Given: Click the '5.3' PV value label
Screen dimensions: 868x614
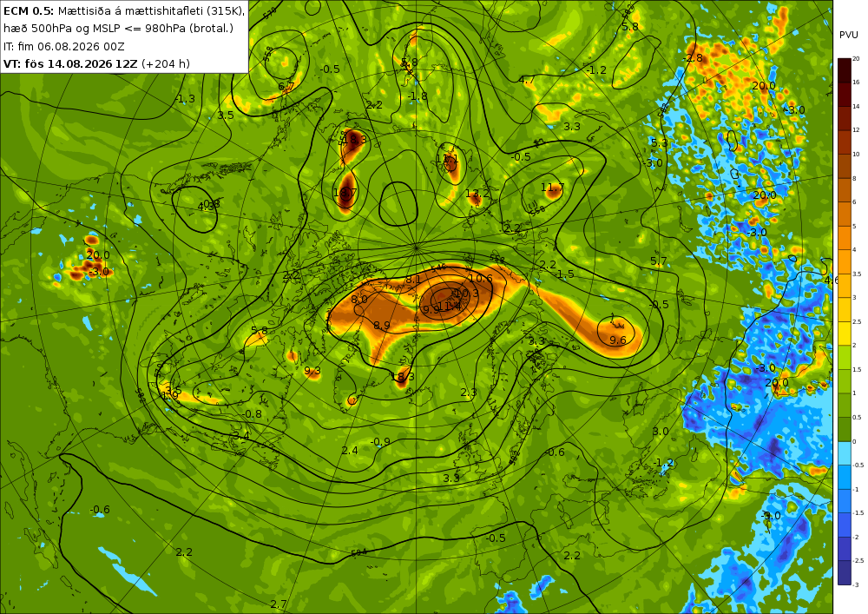Looking at the screenshot, I should (660, 142).
